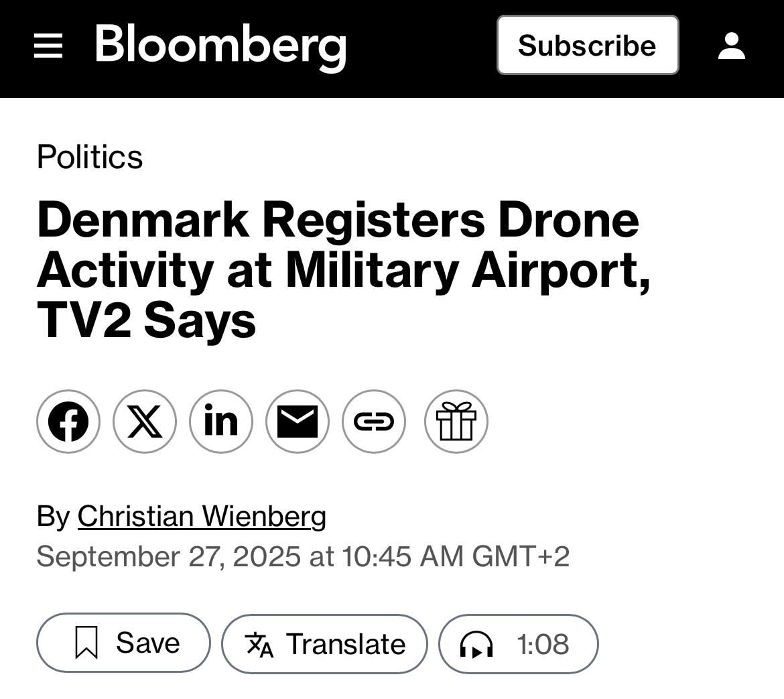
Task: Share the article via email icon
Action: click(298, 422)
